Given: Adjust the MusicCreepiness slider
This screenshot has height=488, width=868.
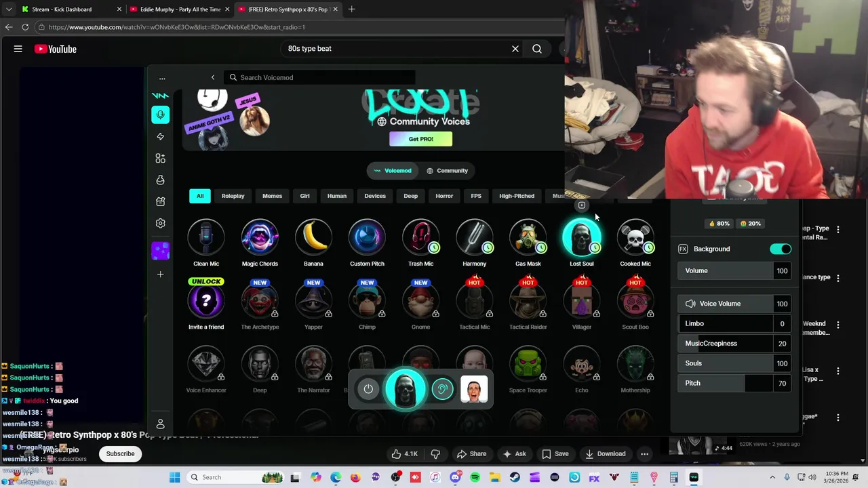Looking at the screenshot, I should pyautogui.click(x=735, y=344).
